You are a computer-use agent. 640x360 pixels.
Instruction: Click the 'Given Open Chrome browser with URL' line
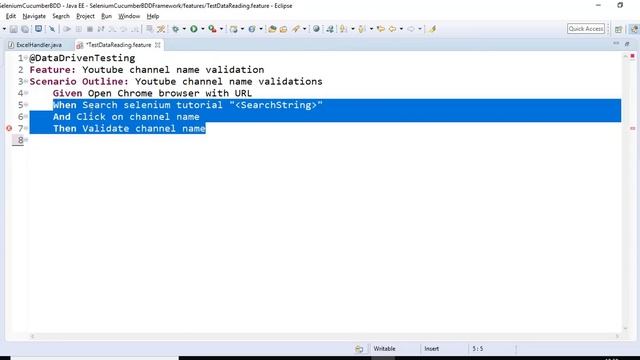coord(152,93)
